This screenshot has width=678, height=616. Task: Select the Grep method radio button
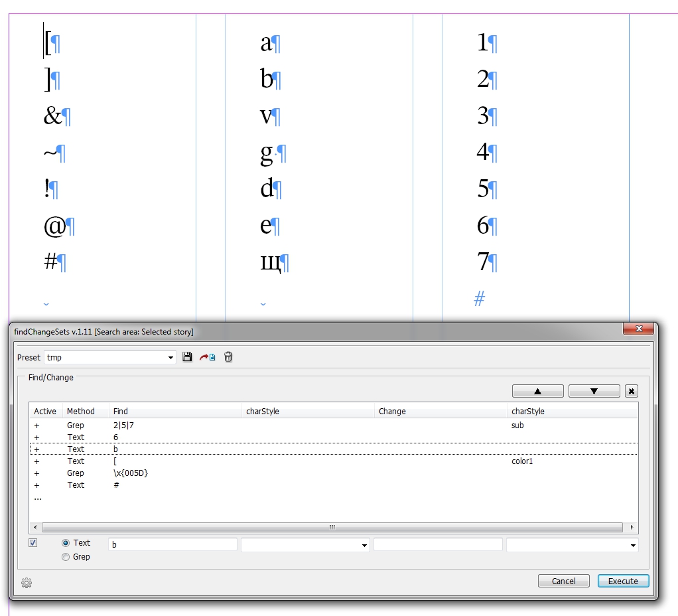click(x=66, y=557)
